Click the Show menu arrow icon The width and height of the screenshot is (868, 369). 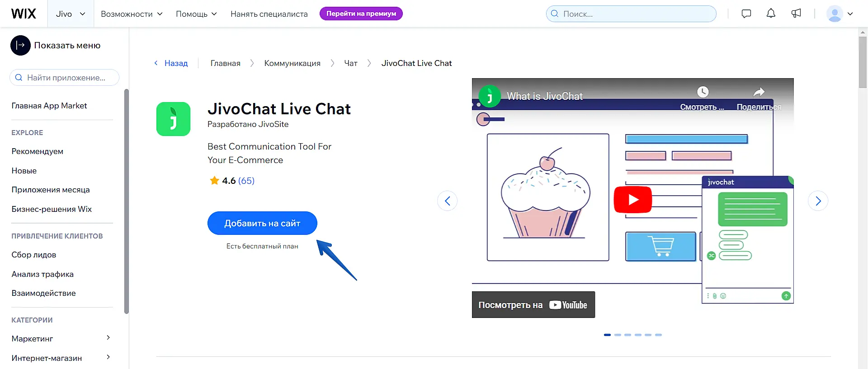pyautogui.click(x=20, y=45)
